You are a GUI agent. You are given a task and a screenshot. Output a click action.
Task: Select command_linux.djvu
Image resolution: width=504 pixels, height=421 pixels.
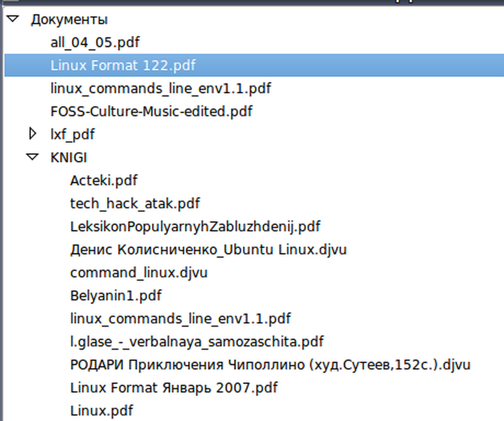(139, 273)
